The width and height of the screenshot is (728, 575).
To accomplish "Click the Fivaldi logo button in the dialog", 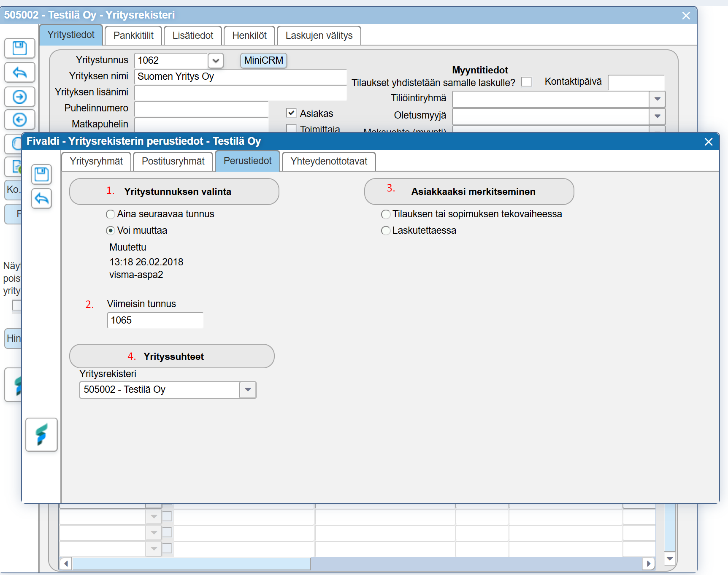I will coord(41,435).
